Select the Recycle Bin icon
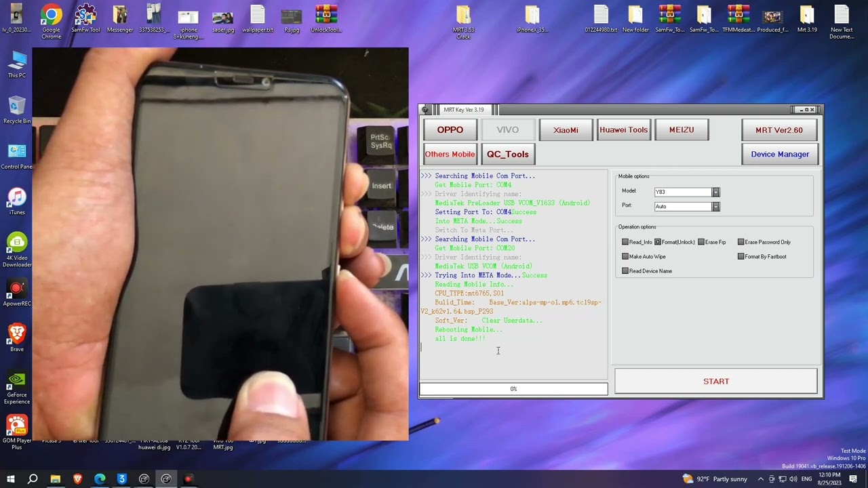The image size is (868, 488). point(17,110)
